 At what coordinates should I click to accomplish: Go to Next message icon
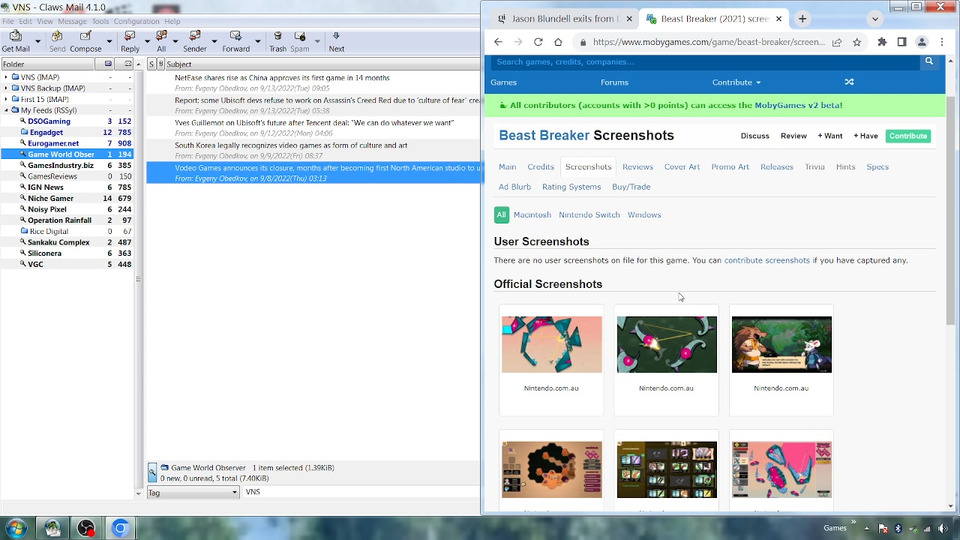coord(336,41)
